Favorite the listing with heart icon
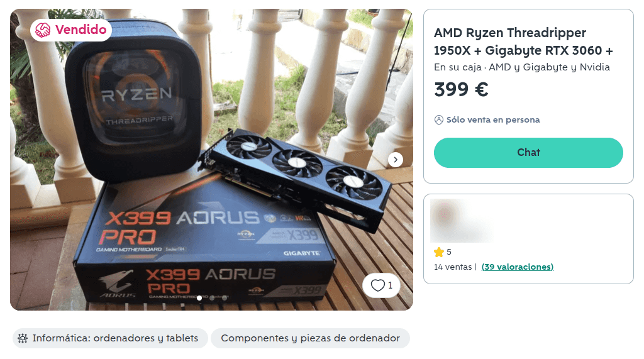Image resolution: width=644 pixels, height=359 pixels. point(381,285)
